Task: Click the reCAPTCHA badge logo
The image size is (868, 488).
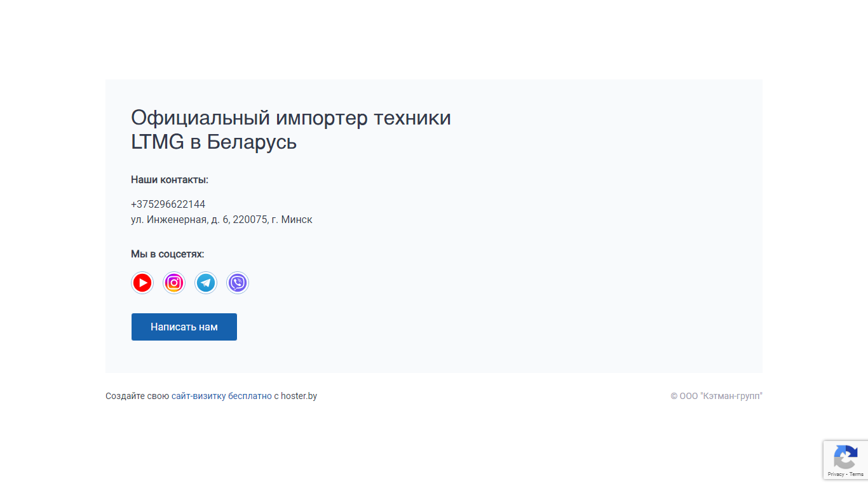Action: coord(845,457)
